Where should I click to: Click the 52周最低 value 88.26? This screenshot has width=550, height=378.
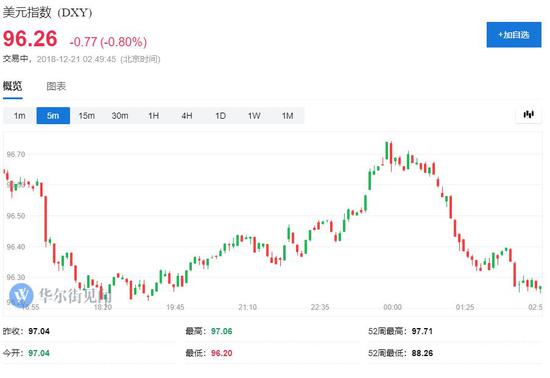pyautogui.click(x=422, y=353)
